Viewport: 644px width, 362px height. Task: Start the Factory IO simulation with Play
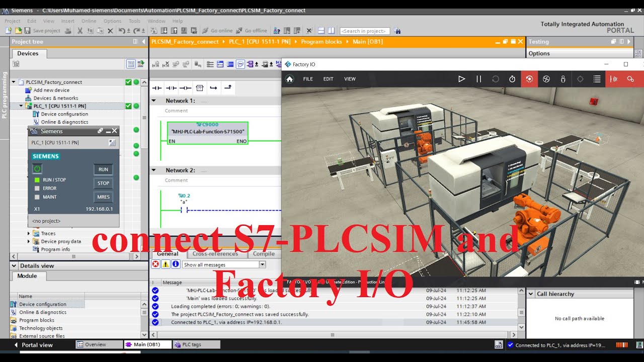[461, 79]
